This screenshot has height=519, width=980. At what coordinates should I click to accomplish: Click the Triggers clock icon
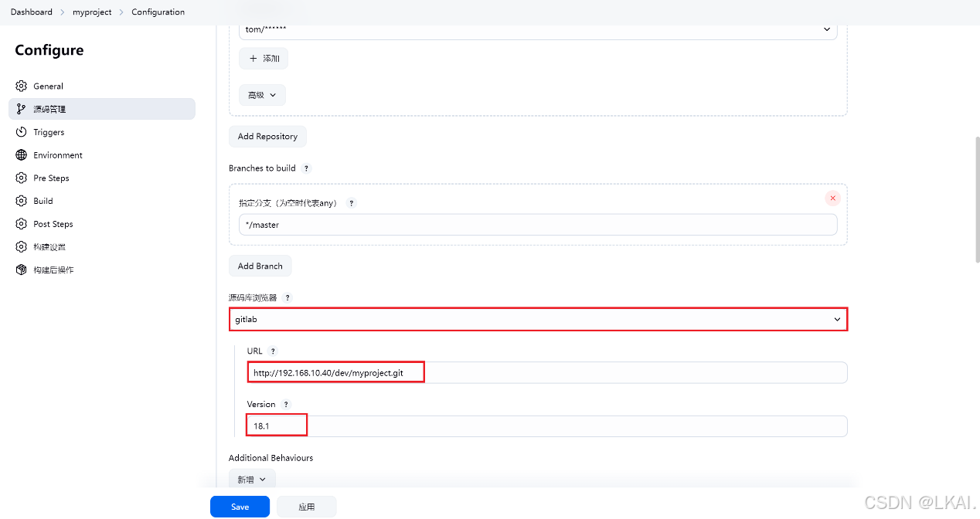[21, 132]
